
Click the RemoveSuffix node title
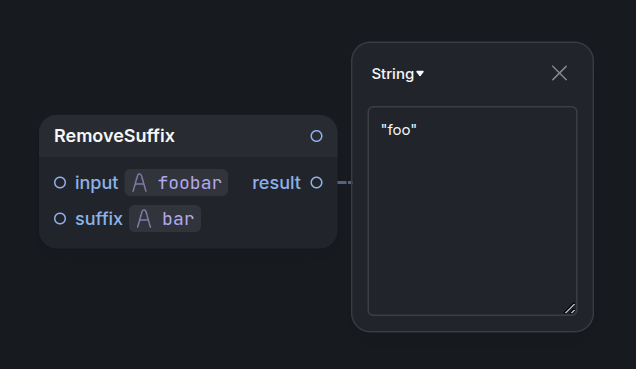(114, 136)
